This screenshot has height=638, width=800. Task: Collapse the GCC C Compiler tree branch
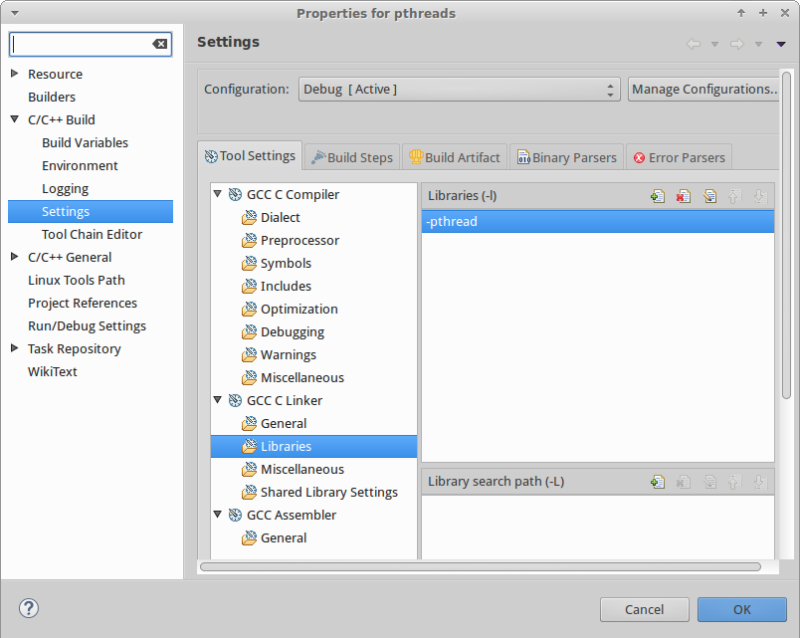[218, 194]
